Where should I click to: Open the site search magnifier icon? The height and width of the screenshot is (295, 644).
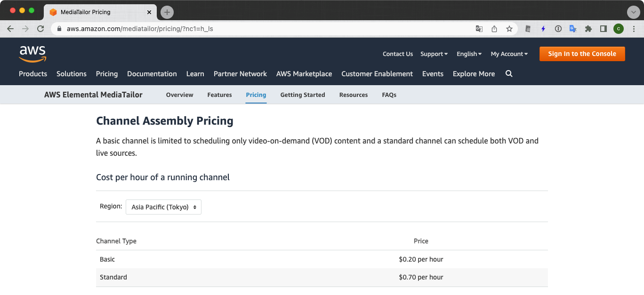[509, 73]
